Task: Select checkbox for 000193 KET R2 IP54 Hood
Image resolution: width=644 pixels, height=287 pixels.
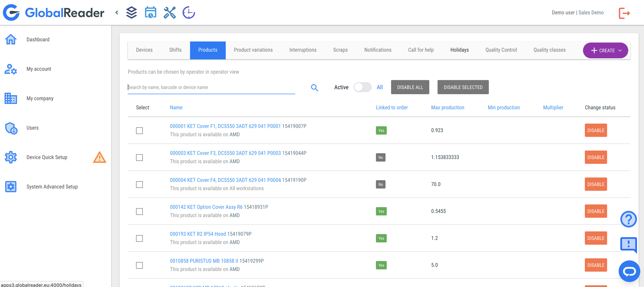Action: click(x=139, y=239)
